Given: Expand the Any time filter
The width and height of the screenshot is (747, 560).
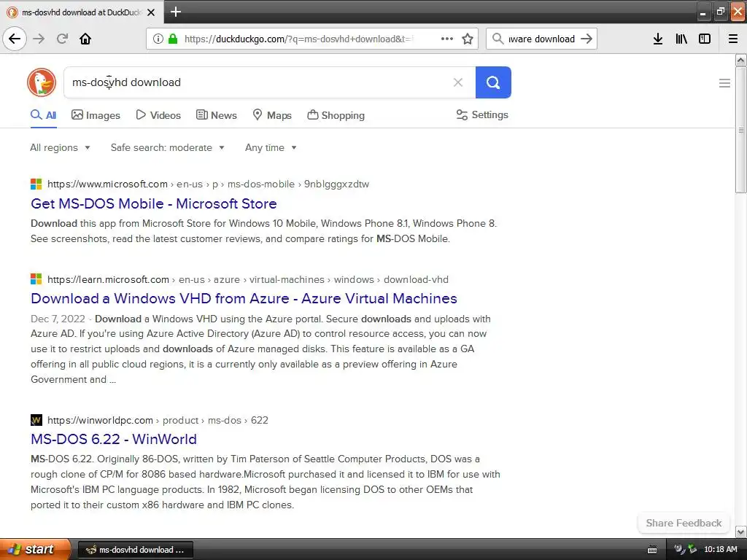Looking at the screenshot, I should 271,147.
